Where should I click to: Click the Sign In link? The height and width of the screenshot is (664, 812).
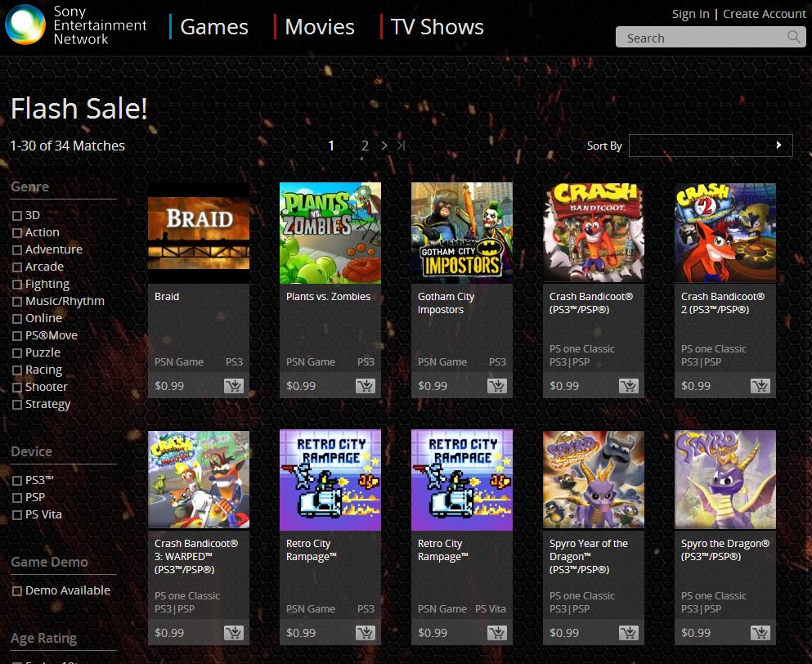(x=690, y=14)
